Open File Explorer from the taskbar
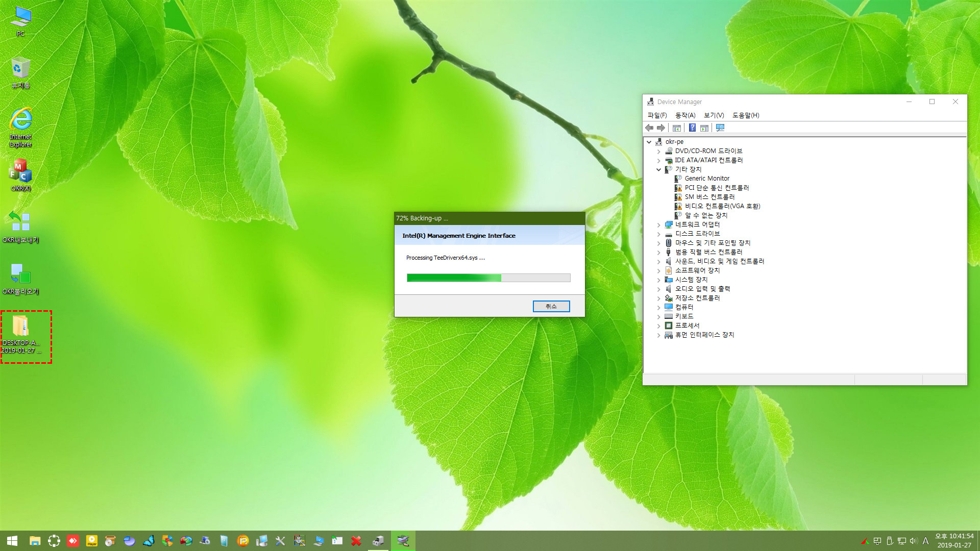 pyautogui.click(x=35, y=541)
